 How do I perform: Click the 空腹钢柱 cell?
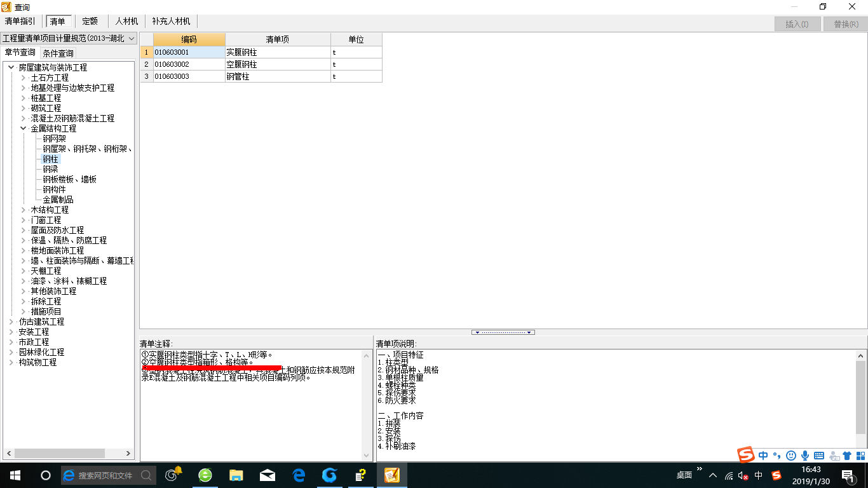coord(278,64)
